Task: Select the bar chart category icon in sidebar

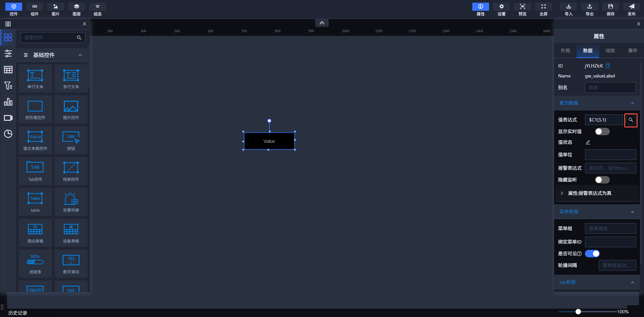Action: (x=8, y=102)
